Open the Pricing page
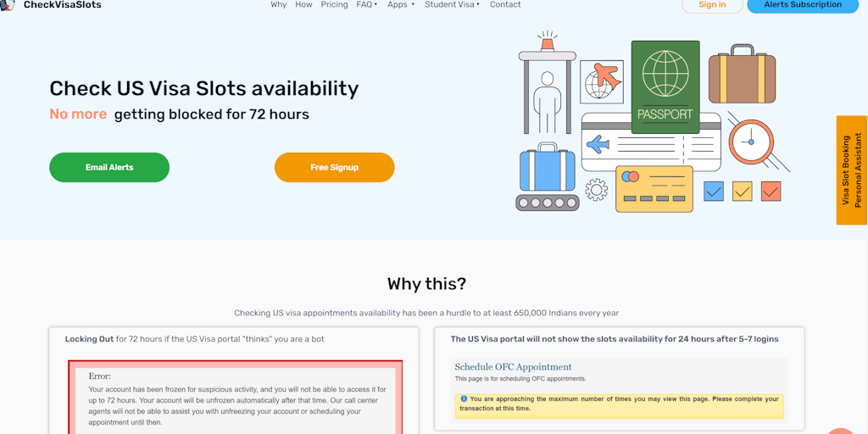Screen dimensions: 868x434 coord(334,4)
